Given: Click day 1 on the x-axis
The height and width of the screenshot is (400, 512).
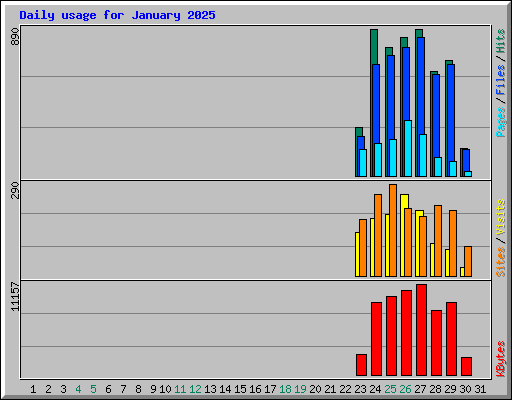Looking at the screenshot, I should (x=33, y=389).
